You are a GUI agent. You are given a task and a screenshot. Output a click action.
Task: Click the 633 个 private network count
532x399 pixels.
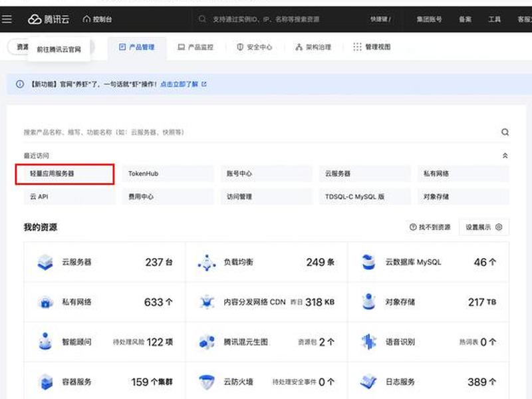coord(158,302)
